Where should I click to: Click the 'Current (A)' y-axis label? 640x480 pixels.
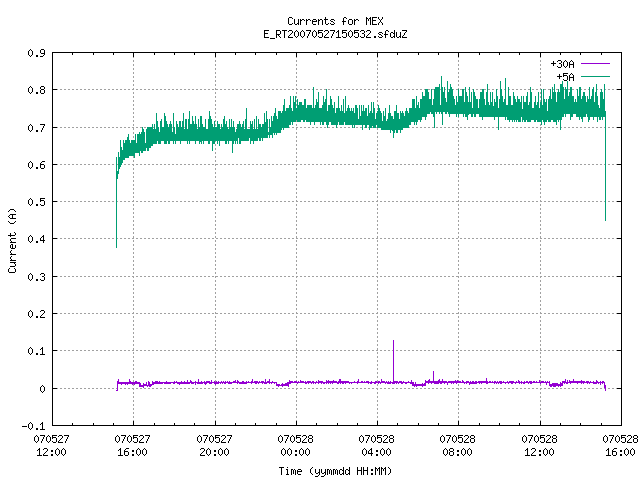(12, 241)
